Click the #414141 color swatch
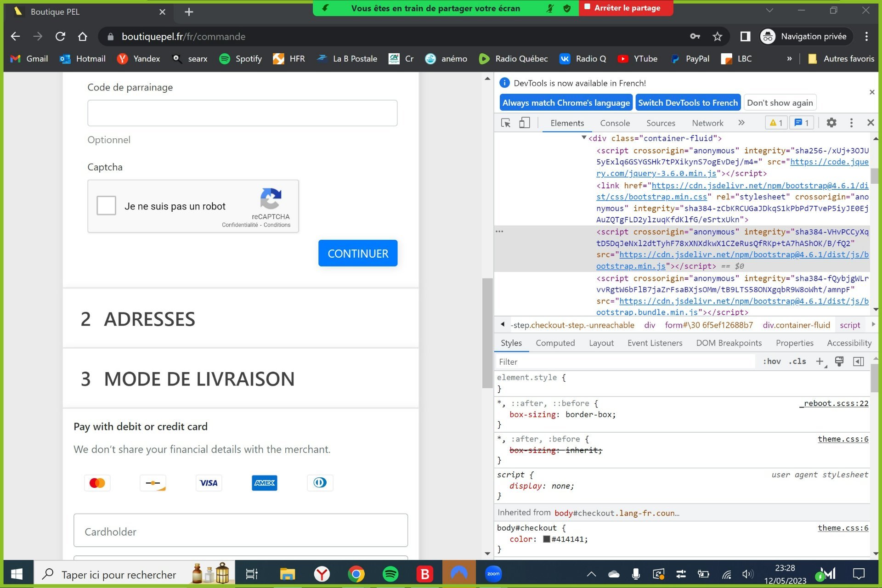The height and width of the screenshot is (588, 882). (x=546, y=539)
